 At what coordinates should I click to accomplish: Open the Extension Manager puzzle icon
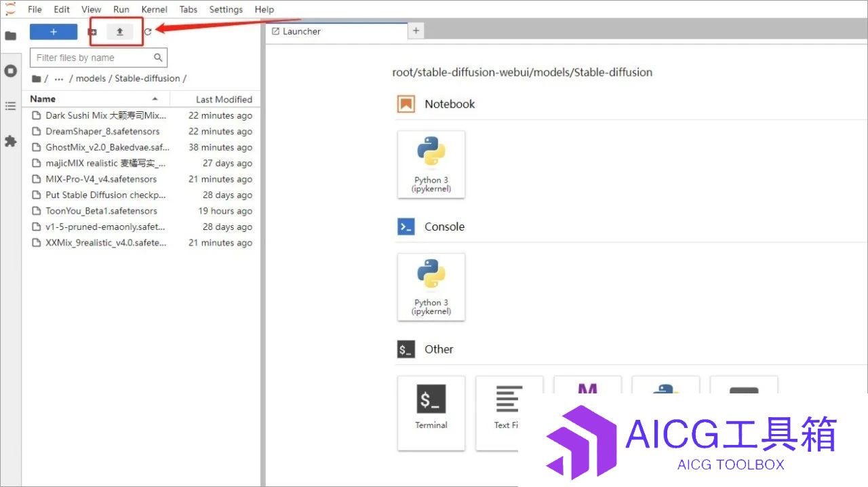click(11, 141)
